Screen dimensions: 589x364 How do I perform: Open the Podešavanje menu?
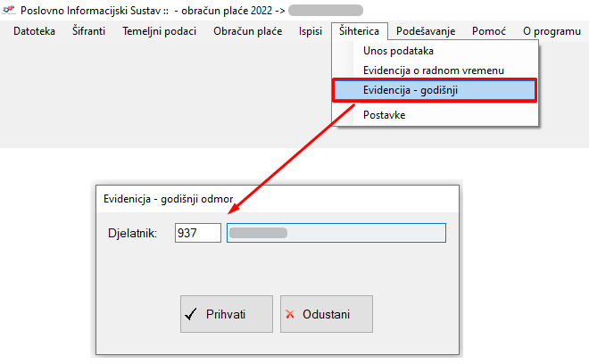pyautogui.click(x=426, y=31)
